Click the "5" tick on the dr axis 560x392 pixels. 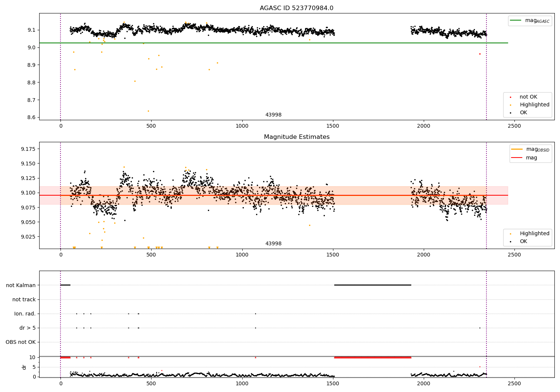click(x=34, y=367)
